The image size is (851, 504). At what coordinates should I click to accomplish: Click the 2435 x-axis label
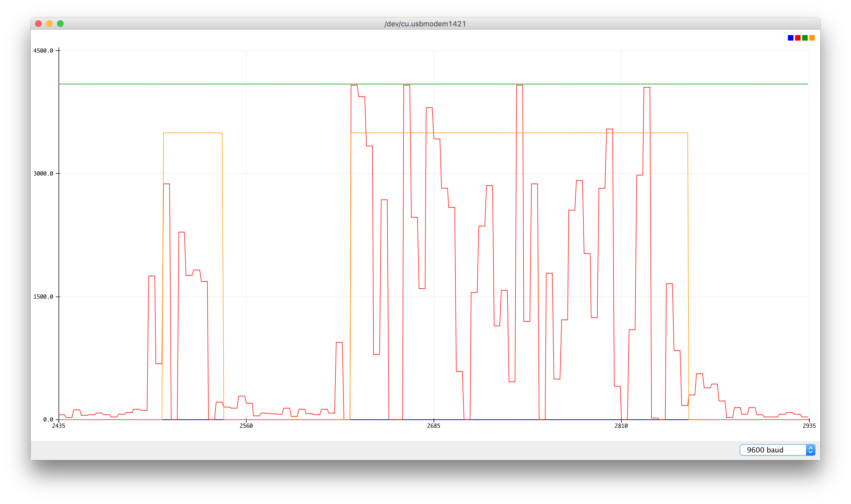click(58, 426)
